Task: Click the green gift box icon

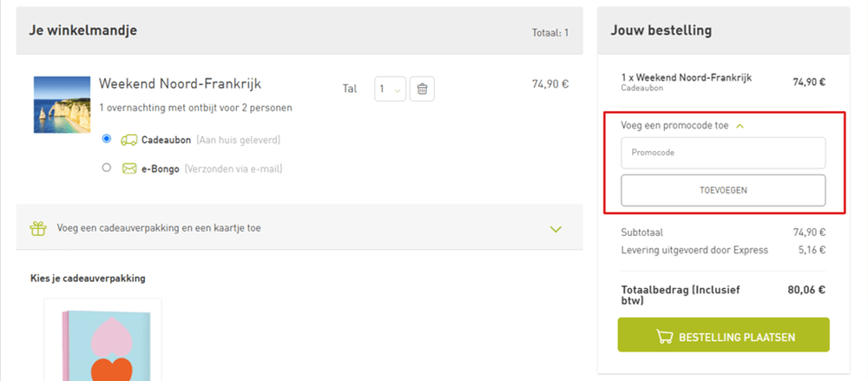Action: click(x=37, y=228)
